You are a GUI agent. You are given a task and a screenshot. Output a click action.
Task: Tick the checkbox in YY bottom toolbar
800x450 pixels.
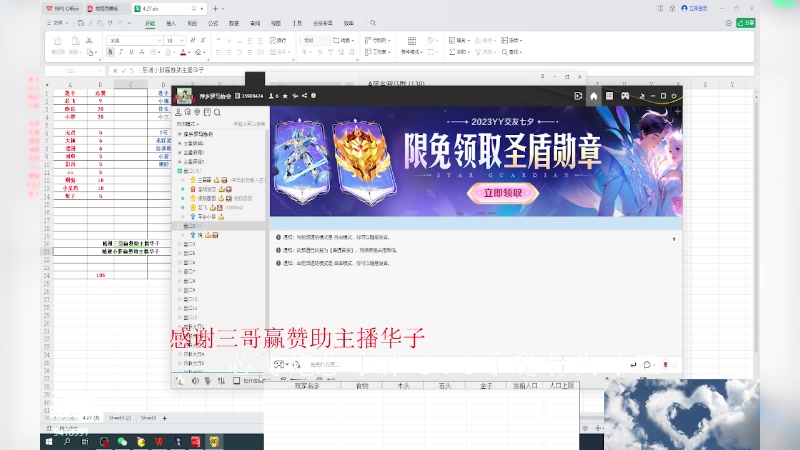point(237,381)
